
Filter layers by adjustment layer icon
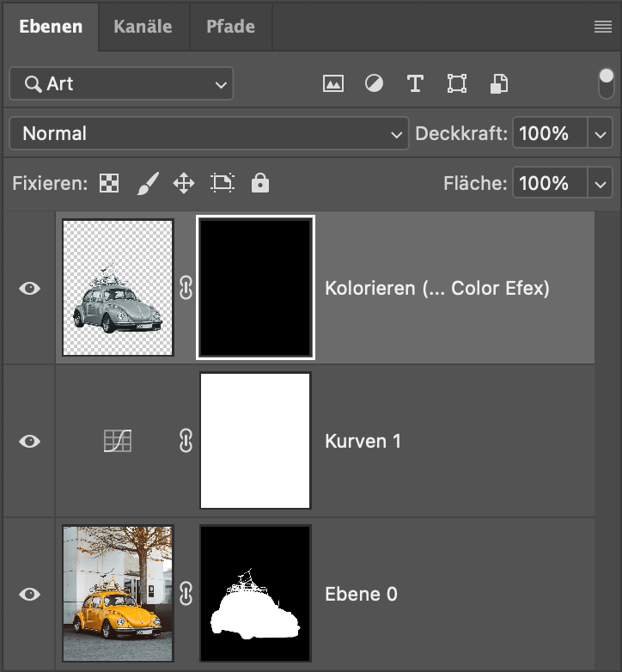tap(374, 83)
